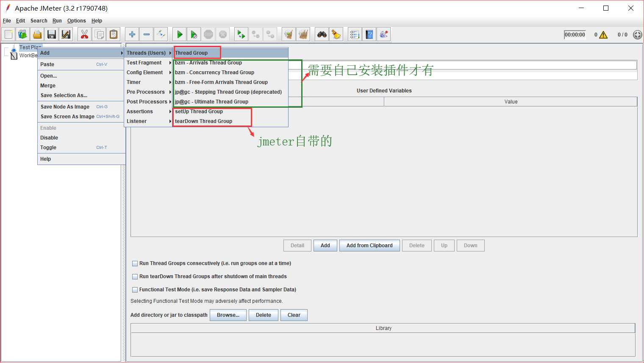The width and height of the screenshot is (644, 363).
Task: Select jp@gc - Ultimate Thread Group
Action: tap(231, 102)
